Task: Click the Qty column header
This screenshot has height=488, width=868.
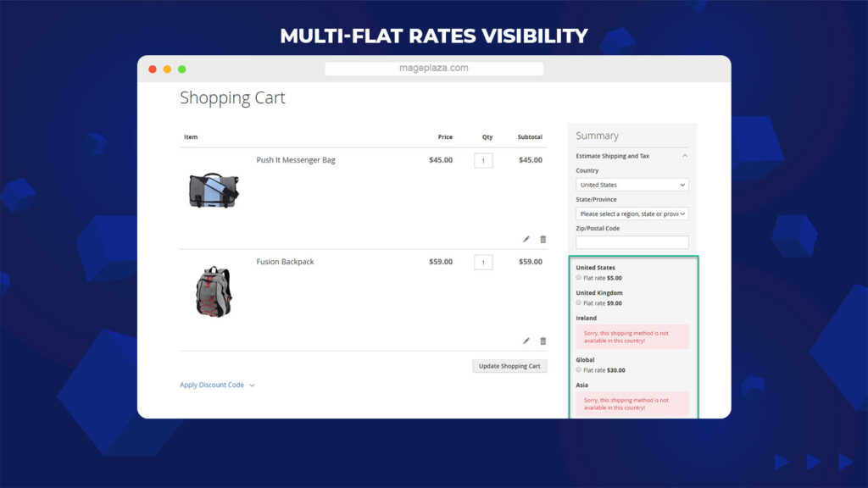Action: (x=487, y=136)
